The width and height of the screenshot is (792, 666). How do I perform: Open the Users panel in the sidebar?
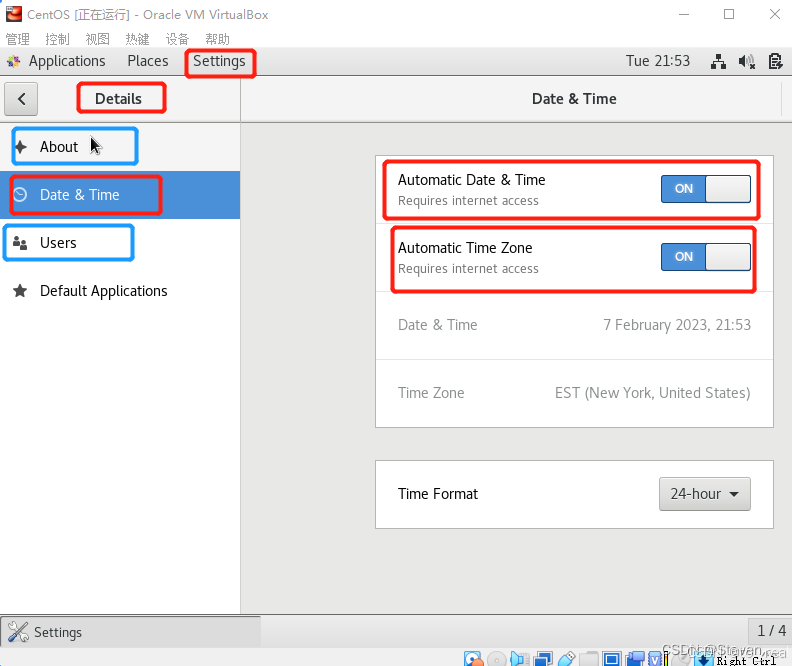120,243
